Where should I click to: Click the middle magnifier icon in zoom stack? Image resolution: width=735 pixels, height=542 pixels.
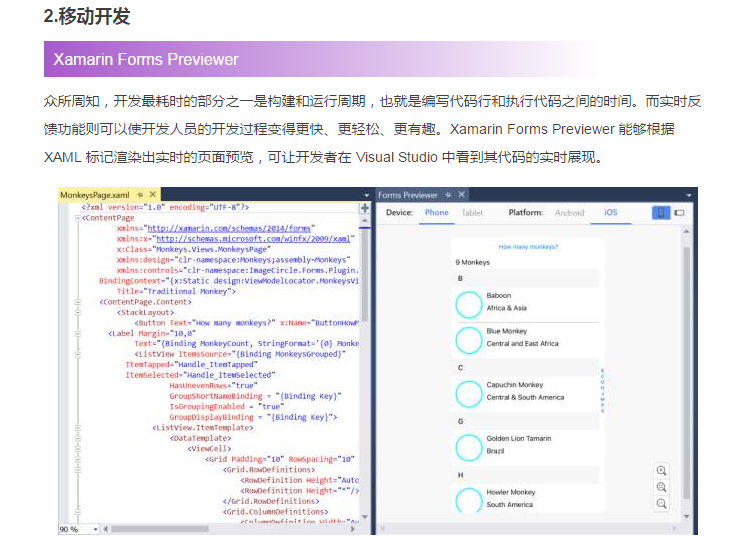661,487
